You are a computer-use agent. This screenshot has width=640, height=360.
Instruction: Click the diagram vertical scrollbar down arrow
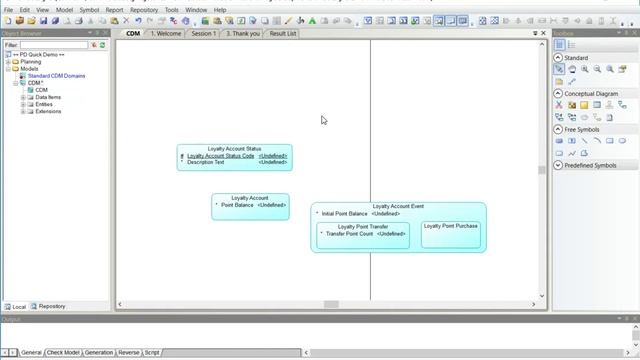tap(542, 296)
